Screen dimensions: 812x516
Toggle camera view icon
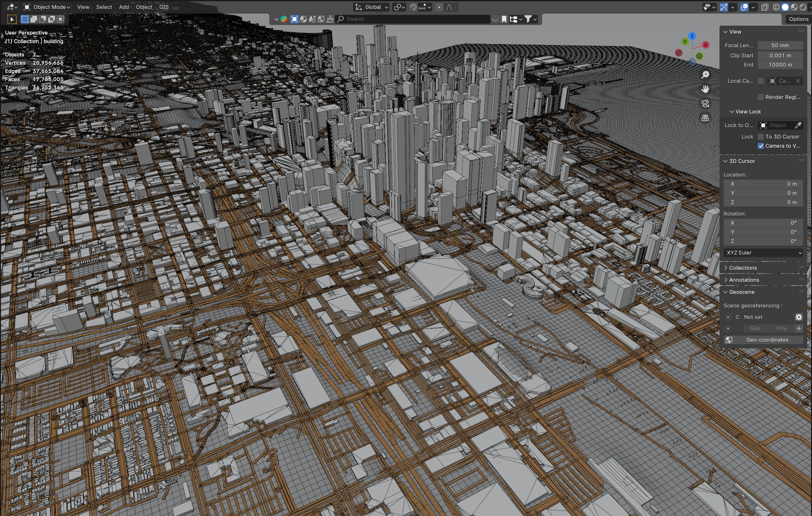(x=705, y=104)
